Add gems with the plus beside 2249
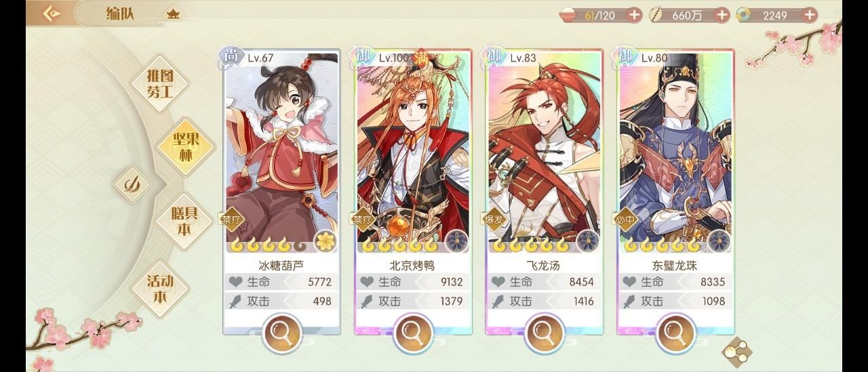 [x=810, y=15]
